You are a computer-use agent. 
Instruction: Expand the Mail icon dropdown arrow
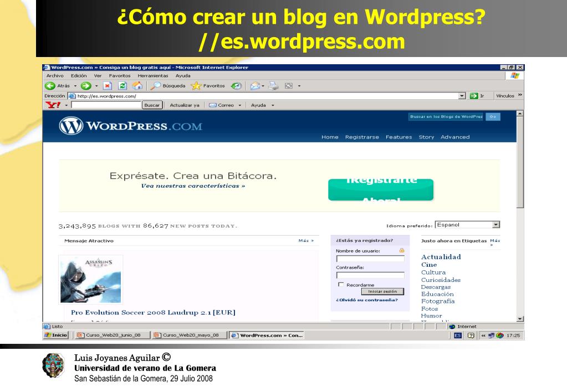pos(263,86)
